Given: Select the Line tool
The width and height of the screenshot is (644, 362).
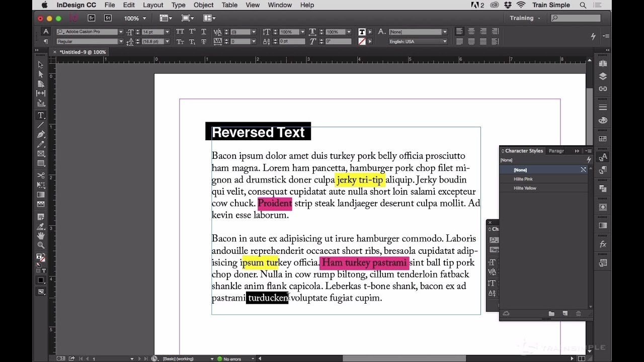Looking at the screenshot, I should [41, 125].
